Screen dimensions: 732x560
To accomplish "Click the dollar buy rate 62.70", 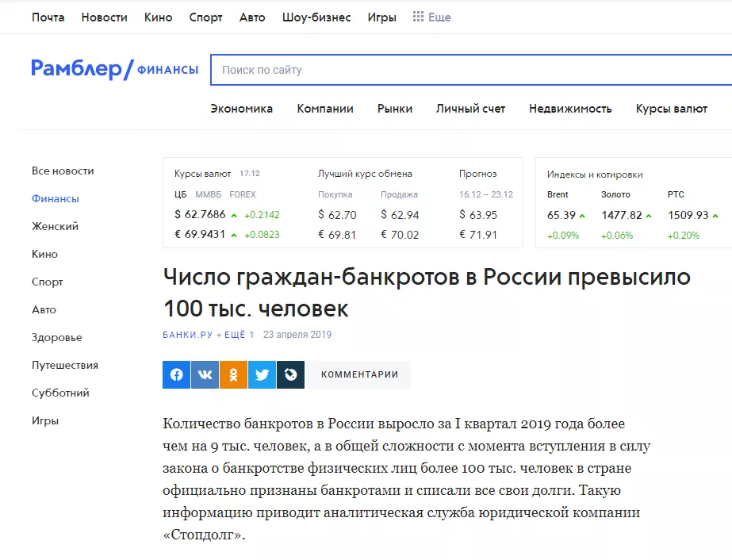I will click(337, 215).
